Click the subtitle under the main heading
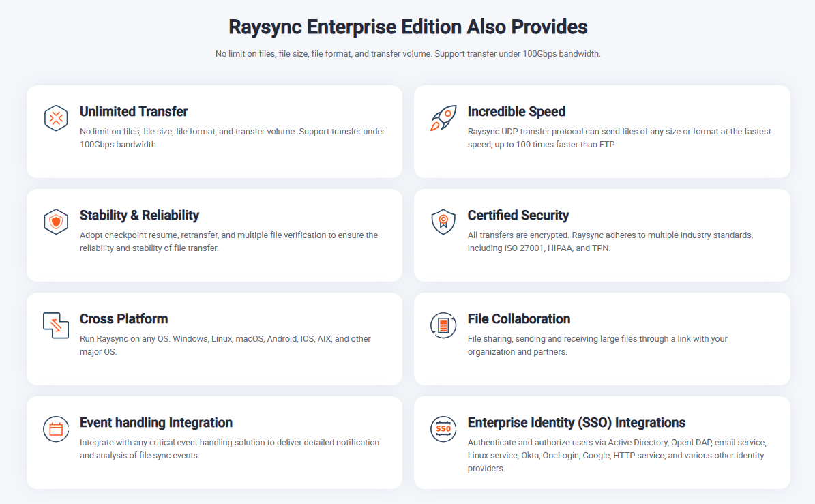This screenshot has height=504, width=815. tap(408, 53)
